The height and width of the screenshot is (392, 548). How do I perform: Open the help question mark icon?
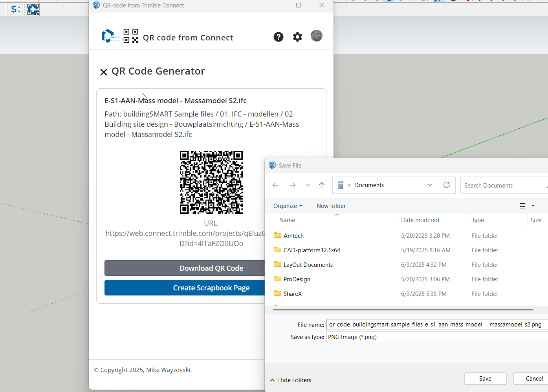278,37
